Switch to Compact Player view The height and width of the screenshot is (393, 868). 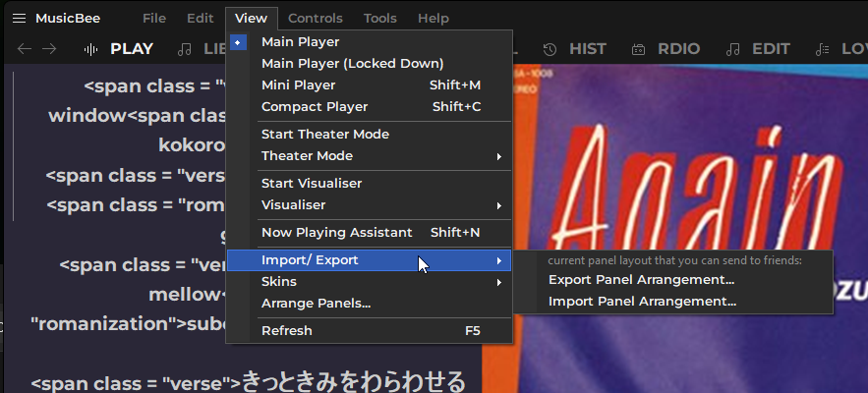(370, 107)
